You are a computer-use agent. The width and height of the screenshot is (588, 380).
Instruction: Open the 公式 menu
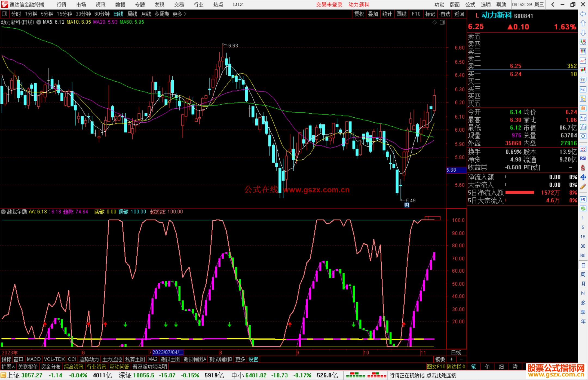tap(470, 4)
